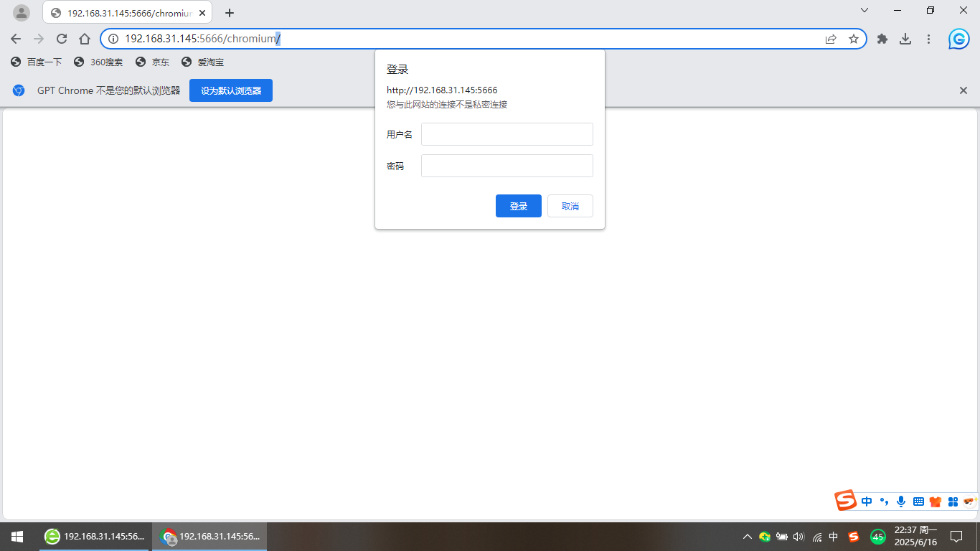The width and height of the screenshot is (980, 551).
Task: Click the green 45 tray icon
Action: 878,537
